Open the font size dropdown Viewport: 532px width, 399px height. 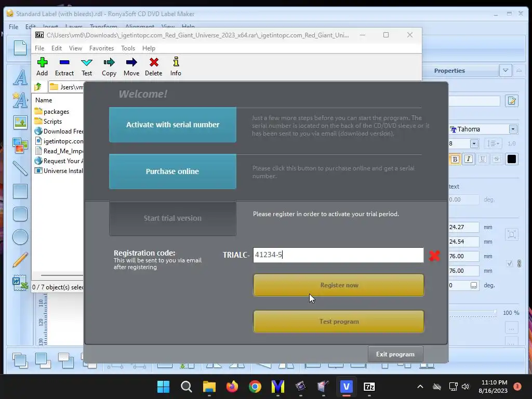click(474, 143)
